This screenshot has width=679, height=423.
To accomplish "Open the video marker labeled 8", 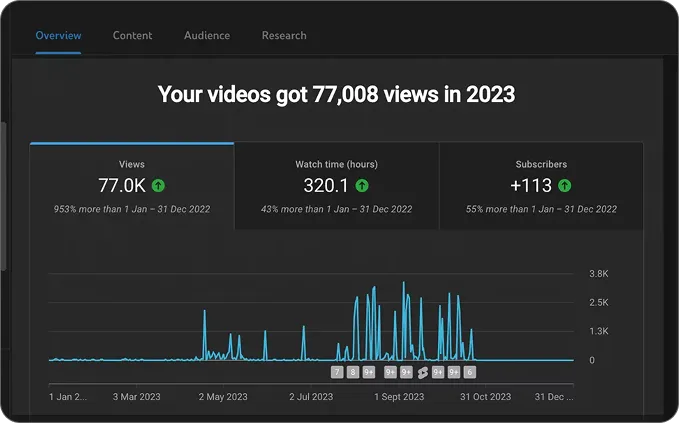I will pos(353,372).
